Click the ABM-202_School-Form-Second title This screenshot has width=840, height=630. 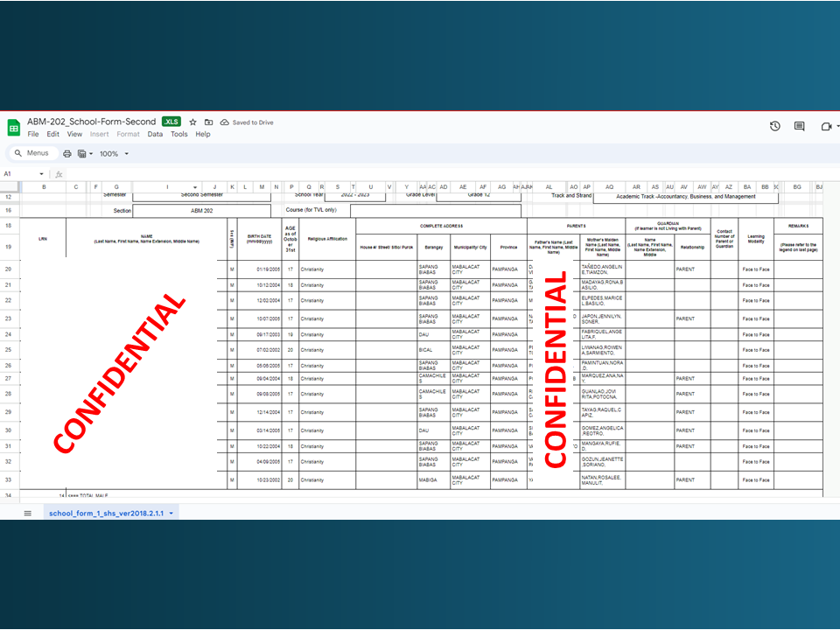point(92,122)
